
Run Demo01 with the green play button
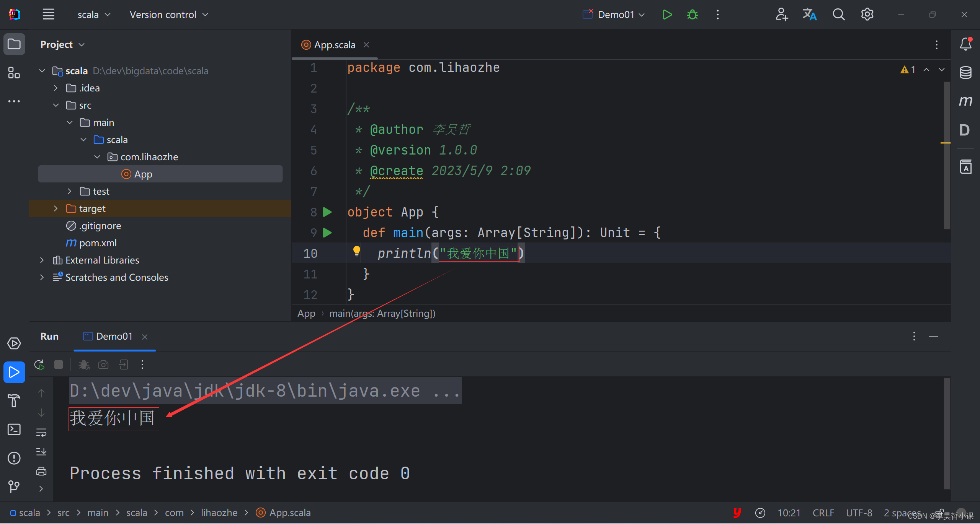667,15
